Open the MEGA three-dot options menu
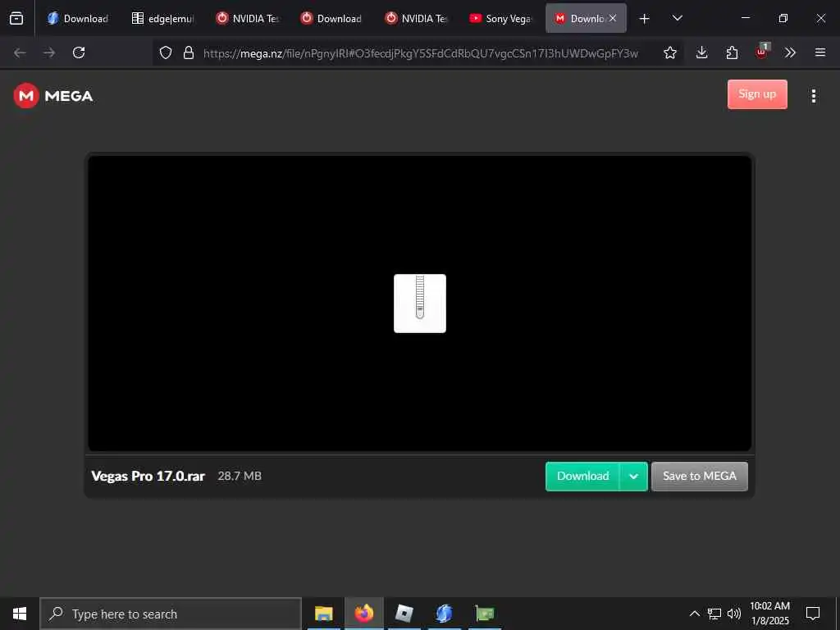 [813, 96]
